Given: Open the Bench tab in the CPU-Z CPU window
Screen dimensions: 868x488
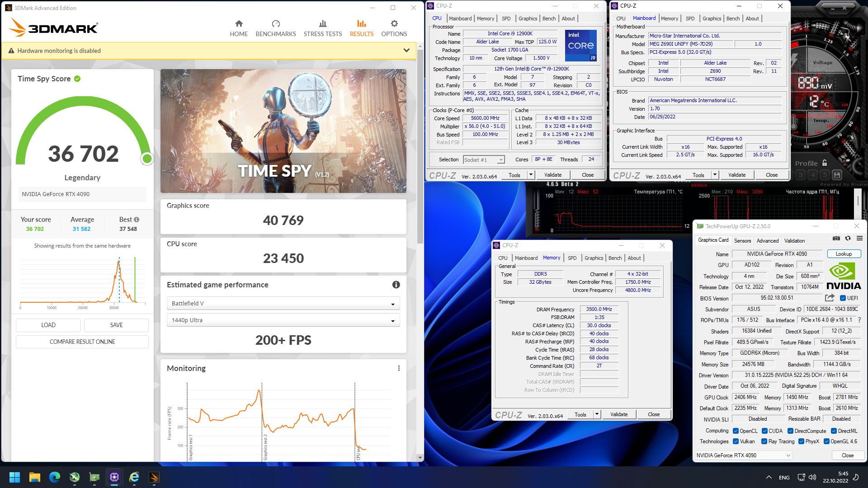Looking at the screenshot, I should pyautogui.click(x=549, y=19).
